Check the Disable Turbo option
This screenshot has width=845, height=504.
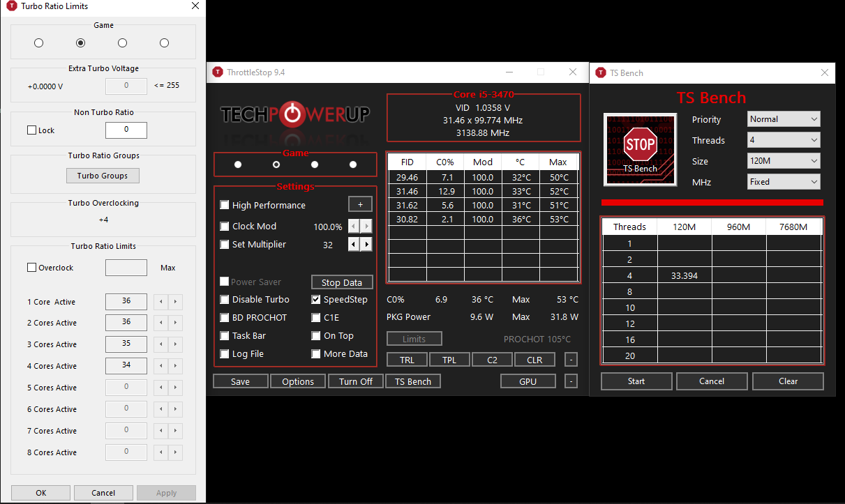tap(224, 299)
